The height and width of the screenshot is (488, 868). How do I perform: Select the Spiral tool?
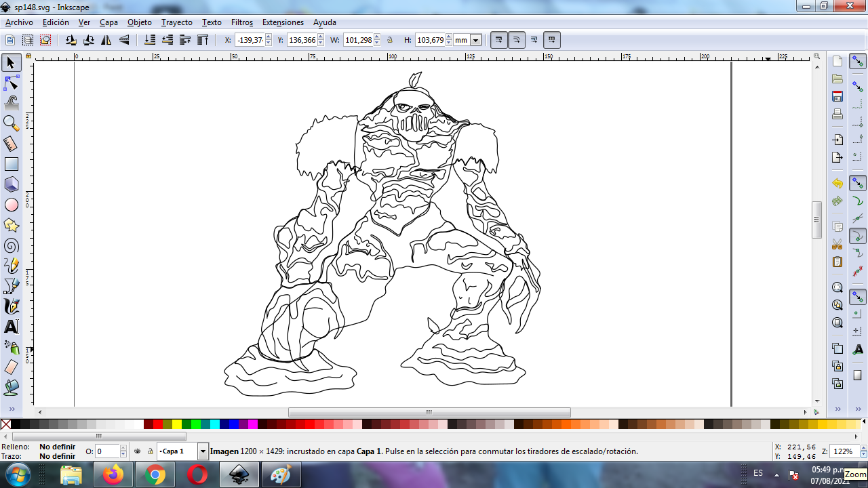(x=11, y=245)
